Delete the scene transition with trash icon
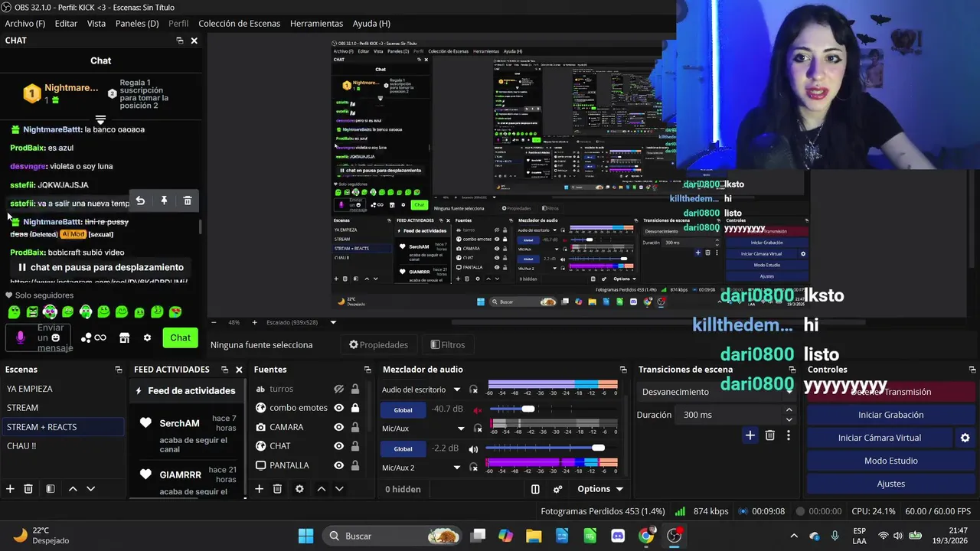 tap(770, 435)
